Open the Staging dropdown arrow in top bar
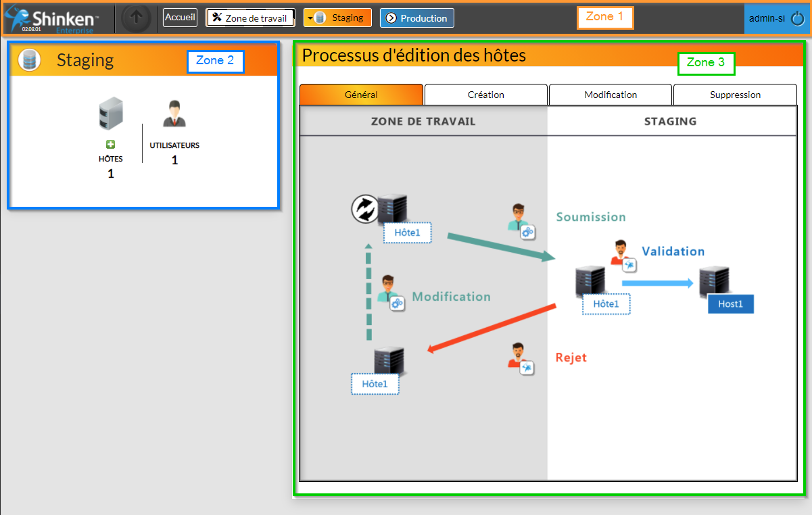This screenshot has width=812, height=515. click(x=310, y=18)
